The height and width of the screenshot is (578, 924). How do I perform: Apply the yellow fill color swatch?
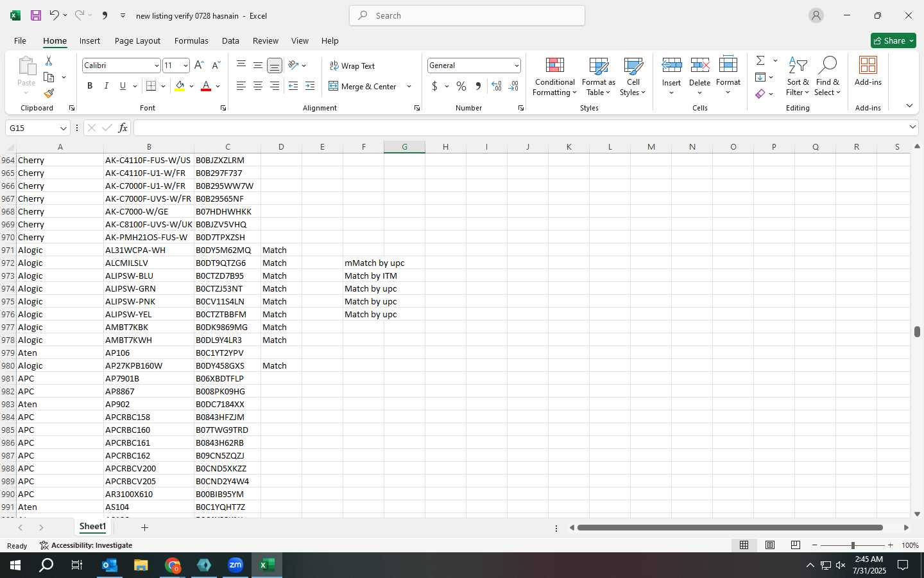[180, 86]
